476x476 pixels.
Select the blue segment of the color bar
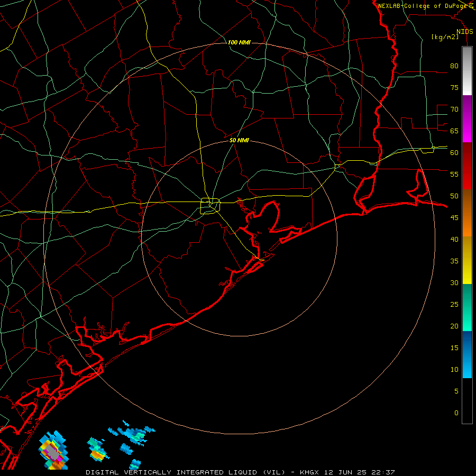[x=467, y=354]
